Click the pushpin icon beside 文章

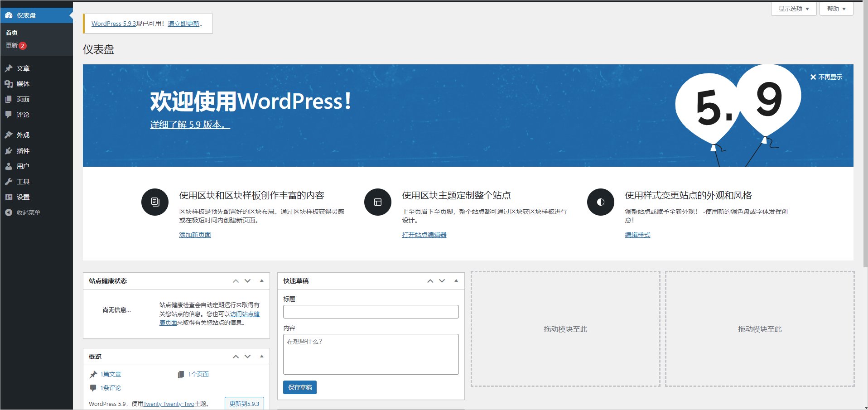coord(9,68)
